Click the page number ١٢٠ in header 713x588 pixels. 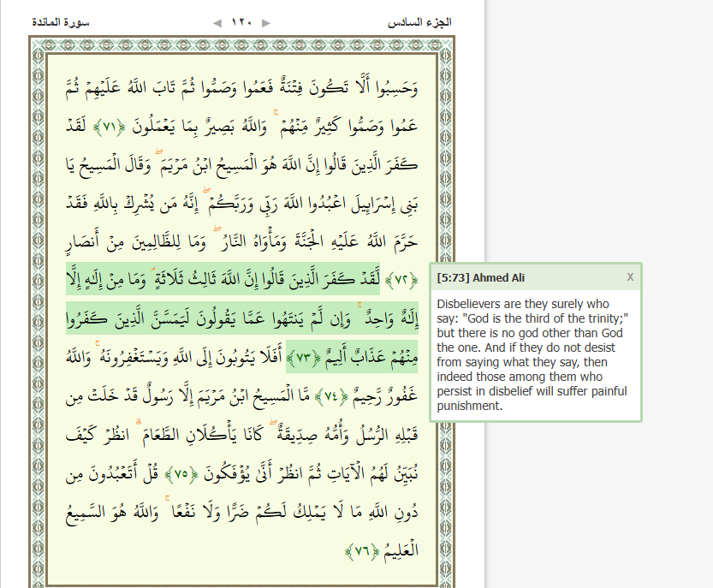(241, 22)
